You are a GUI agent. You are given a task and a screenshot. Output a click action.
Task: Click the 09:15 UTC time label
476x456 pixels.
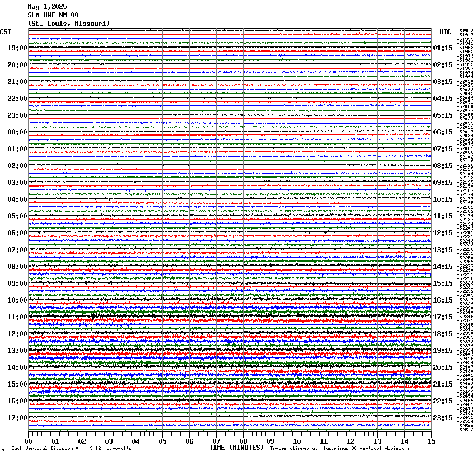[443, 183]
